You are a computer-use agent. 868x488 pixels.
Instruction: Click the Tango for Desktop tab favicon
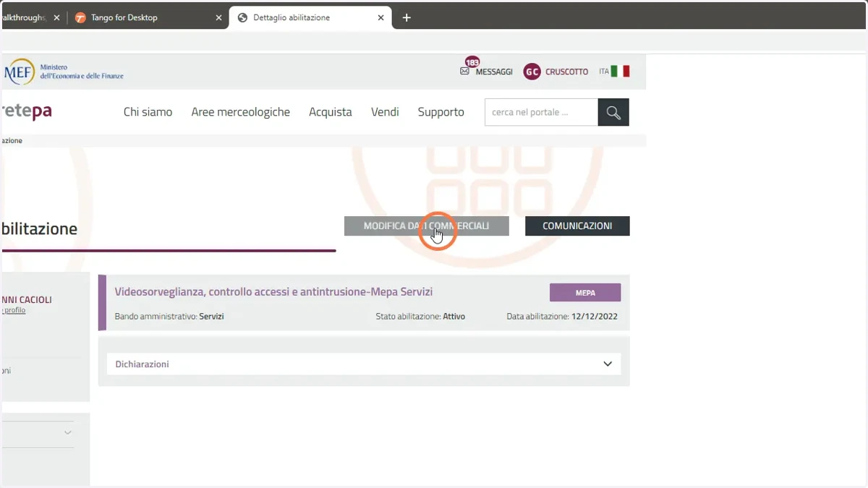pyautogui.click(x=80, y=17)
